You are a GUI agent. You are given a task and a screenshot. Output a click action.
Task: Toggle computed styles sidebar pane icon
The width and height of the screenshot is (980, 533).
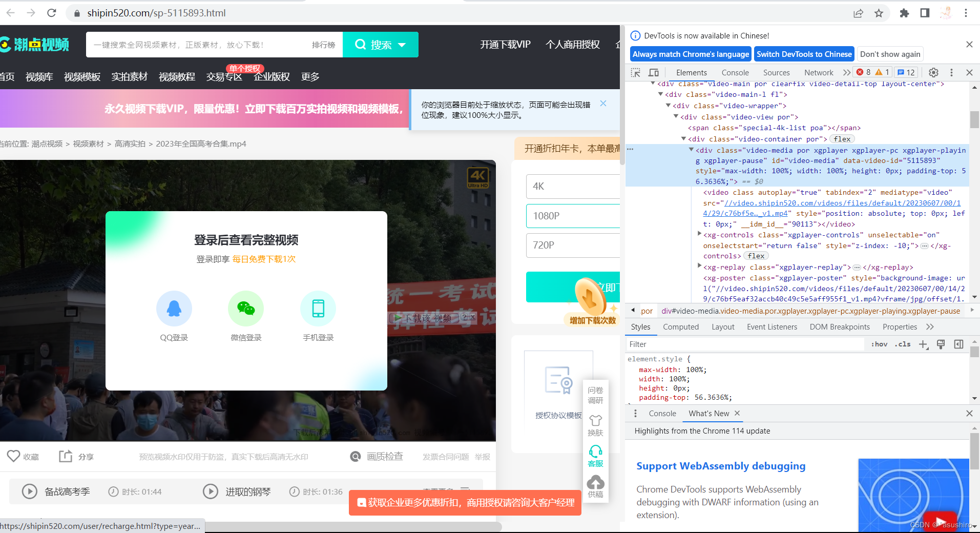click(x=958, y=344)
